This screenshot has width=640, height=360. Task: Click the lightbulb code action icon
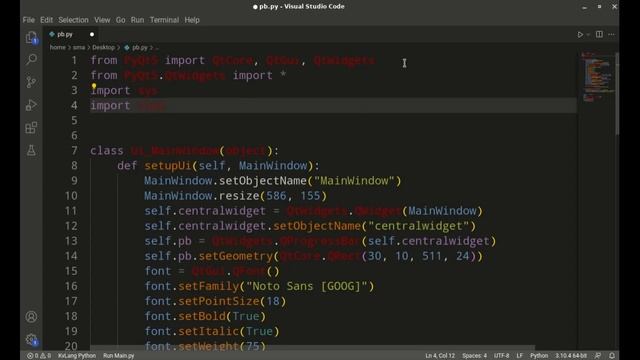pyautogui.click(x=94, y=86)
